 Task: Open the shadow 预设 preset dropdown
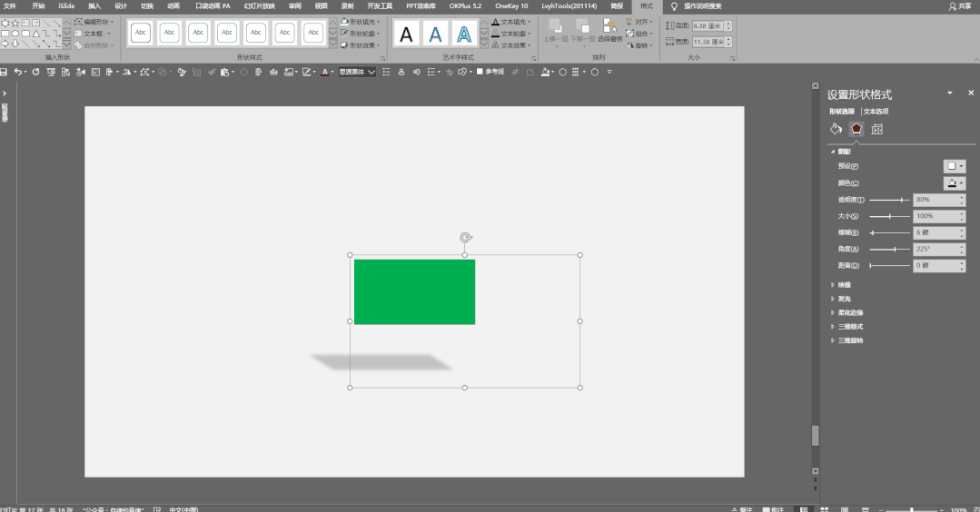click(955, 166)
